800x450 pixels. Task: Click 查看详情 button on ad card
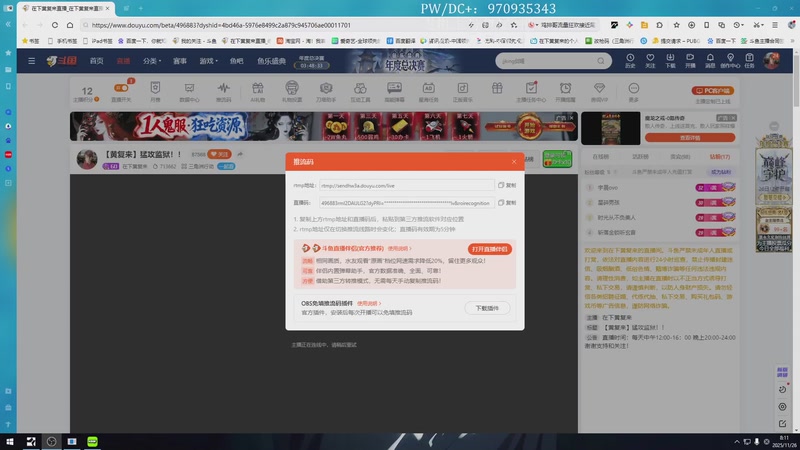tap(690, 138)
